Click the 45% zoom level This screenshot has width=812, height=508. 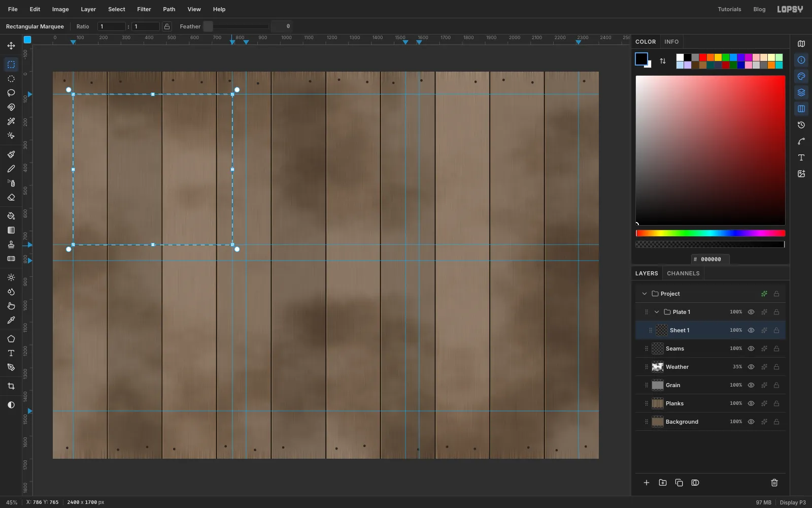click(12, 502)
